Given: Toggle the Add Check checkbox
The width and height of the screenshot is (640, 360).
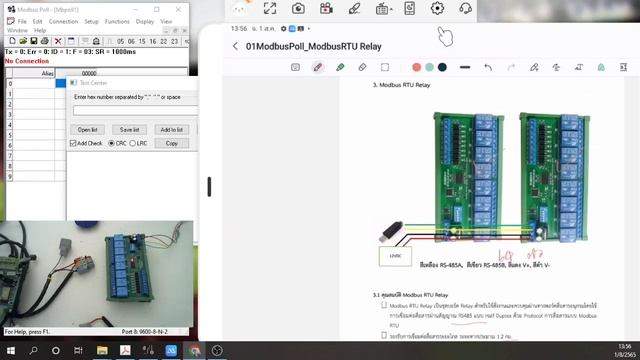Looking at the screenshot, I should pos(73,143).
